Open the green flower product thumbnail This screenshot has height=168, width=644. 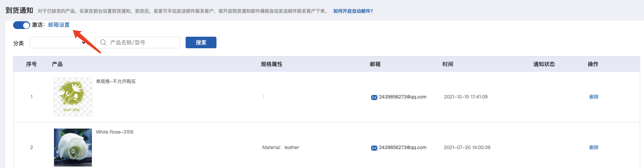(73, 97)
